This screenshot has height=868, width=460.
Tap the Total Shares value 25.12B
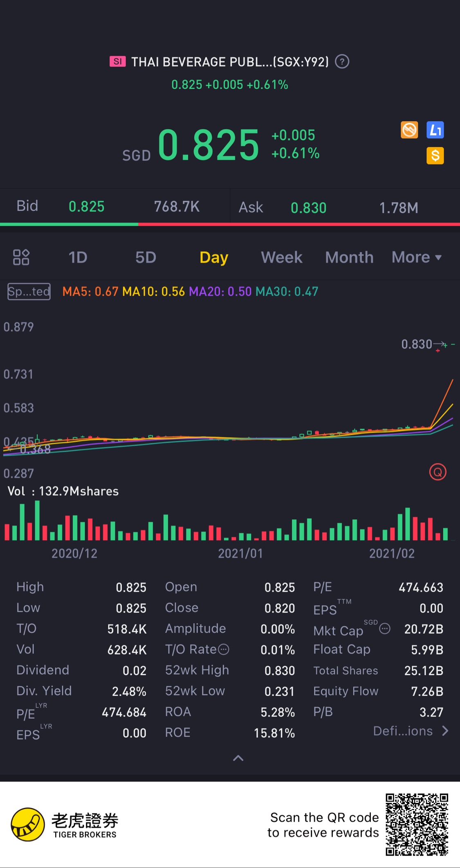pyautogui.click(x=424, y=670)
